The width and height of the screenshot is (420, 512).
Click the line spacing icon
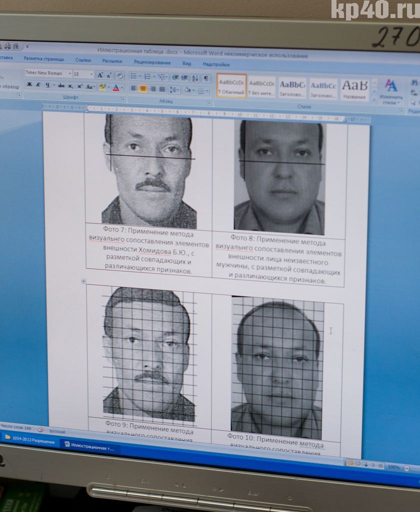tap(173, 90)
